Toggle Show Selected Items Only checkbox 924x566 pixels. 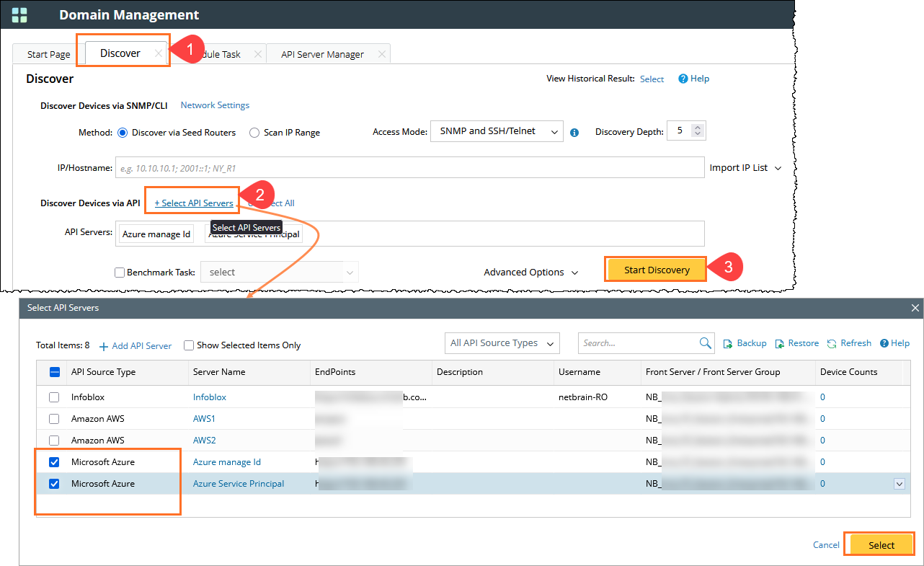pyautogui.click(x=189, y=345)
